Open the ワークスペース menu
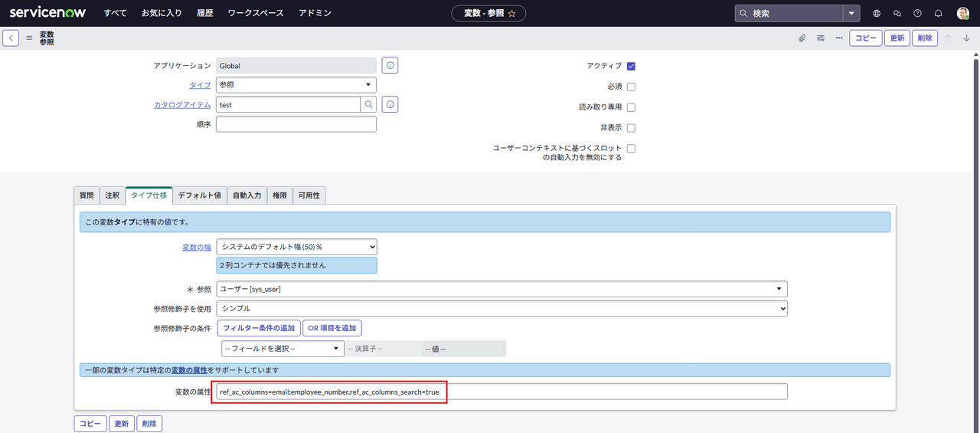This screenshot has width=980, height=433. pos(256,13)
